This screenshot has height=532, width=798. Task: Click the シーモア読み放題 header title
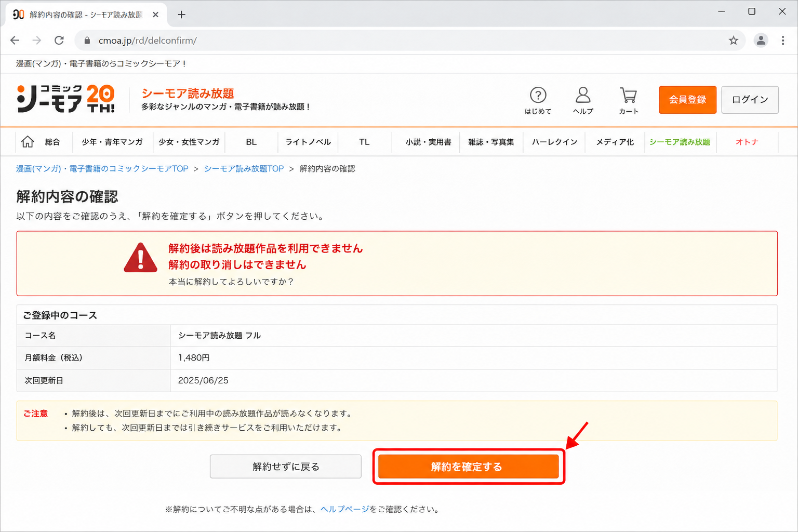tap(188, 94)
